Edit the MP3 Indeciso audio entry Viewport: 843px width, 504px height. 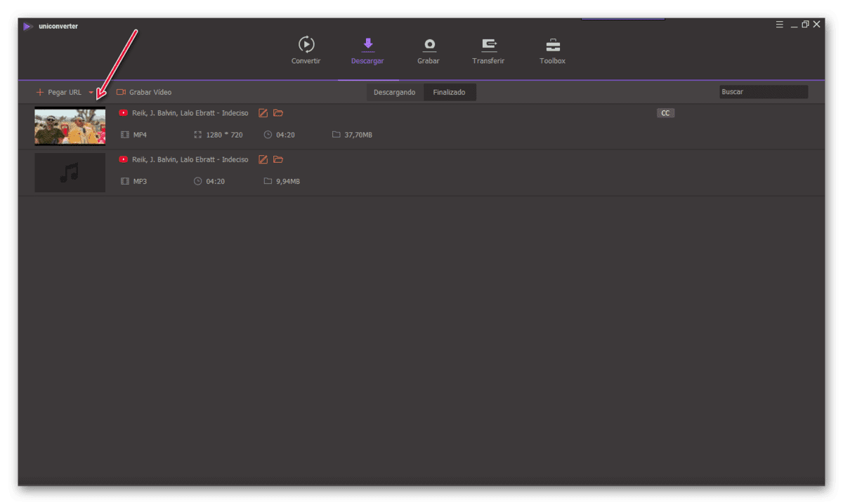pos(263,159)
